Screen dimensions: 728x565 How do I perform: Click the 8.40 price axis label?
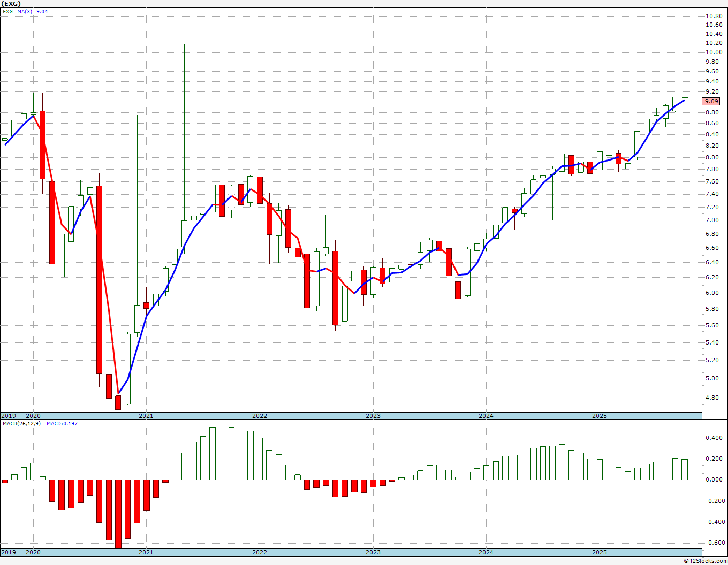pyautogui.click(x=712, y=134)
